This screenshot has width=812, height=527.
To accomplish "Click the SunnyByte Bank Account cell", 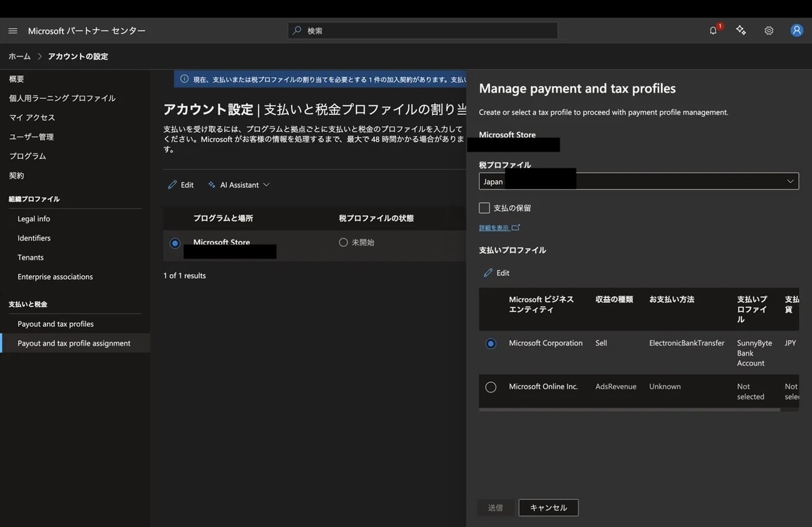I will click(x=754, y=353).
